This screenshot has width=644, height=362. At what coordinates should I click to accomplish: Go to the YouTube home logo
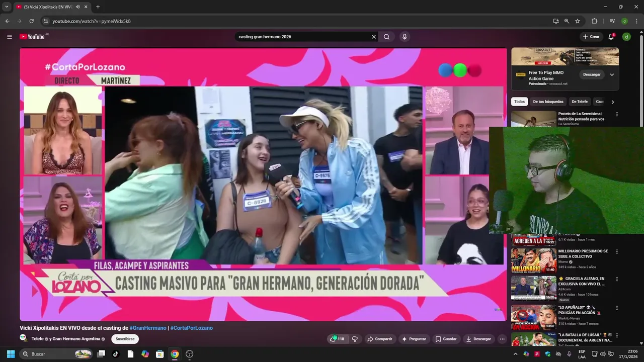point(32,37)
